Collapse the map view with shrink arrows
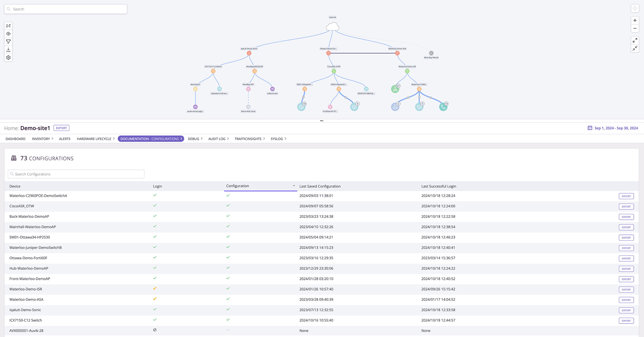 (x=635, y=49)
